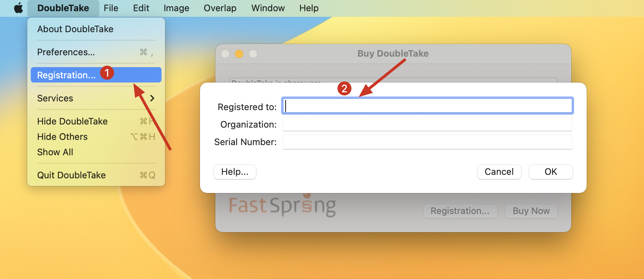The image size is (644, 279).
Task: Select Registration… in the DoubleTake menu
Action: (66, 75)
